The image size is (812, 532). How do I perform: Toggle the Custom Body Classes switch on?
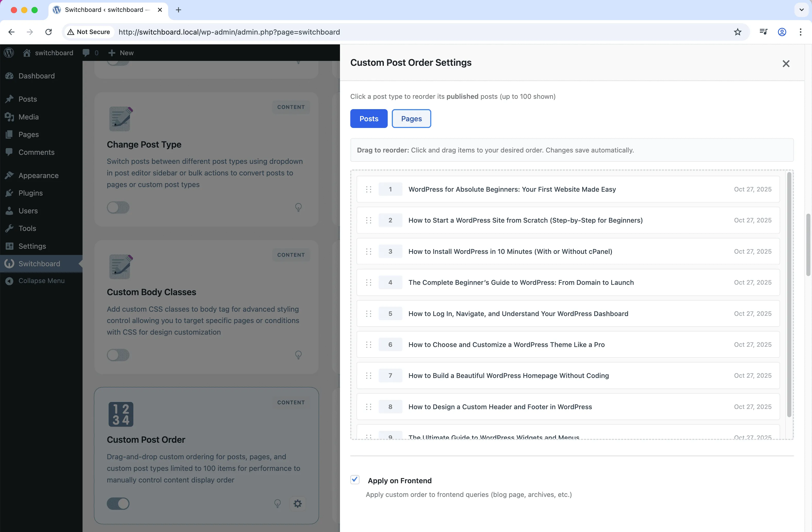(x=118, y=355)
